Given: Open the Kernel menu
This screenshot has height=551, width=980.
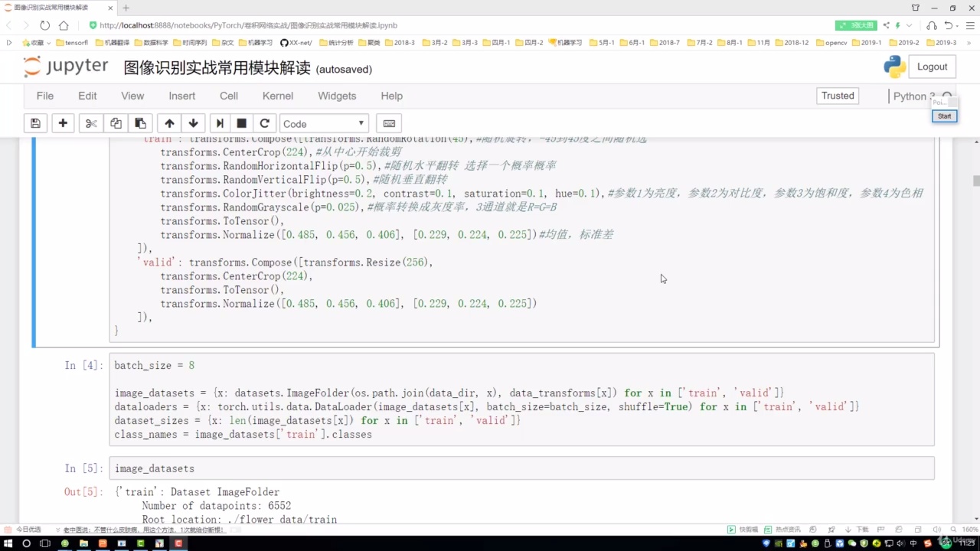Looking at the screenshot, I should coord(277,96).
